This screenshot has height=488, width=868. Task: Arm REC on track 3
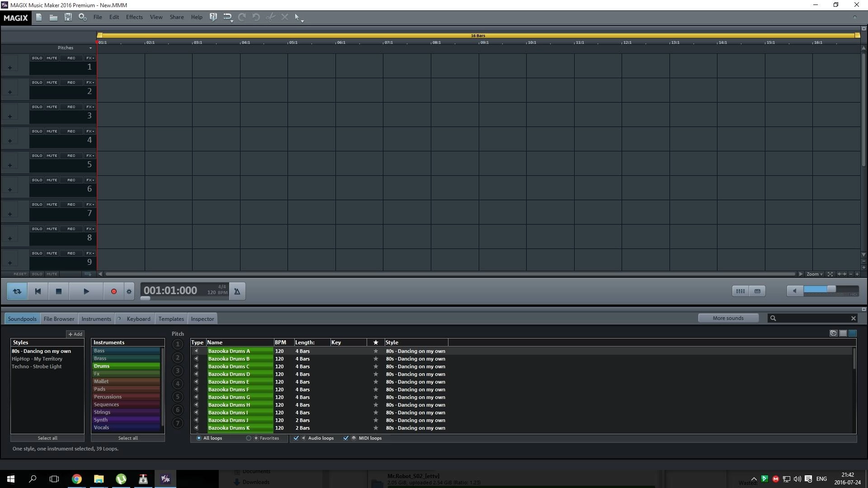[71, 107]
